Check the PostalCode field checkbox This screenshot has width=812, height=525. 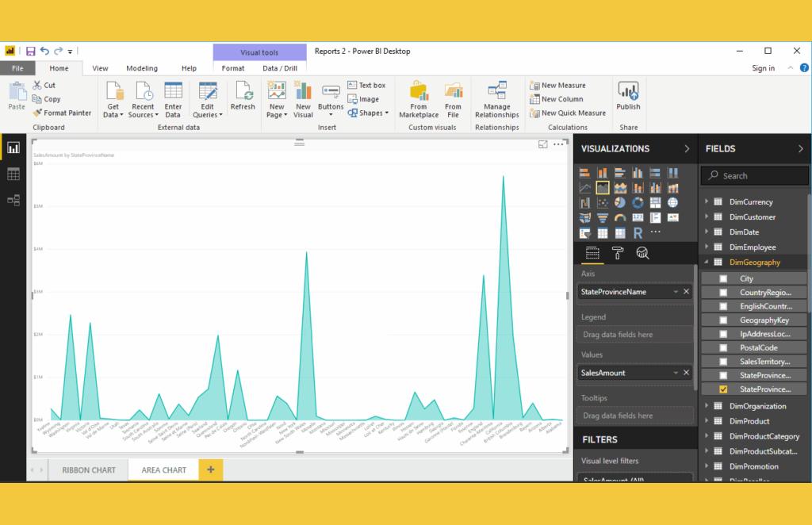click(723, 348)
